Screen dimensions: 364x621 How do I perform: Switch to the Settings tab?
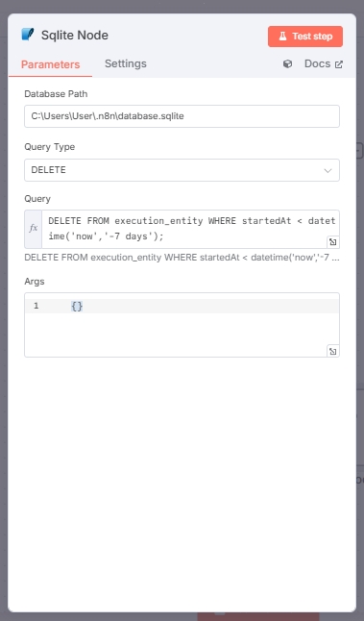[x=126, y=63]
